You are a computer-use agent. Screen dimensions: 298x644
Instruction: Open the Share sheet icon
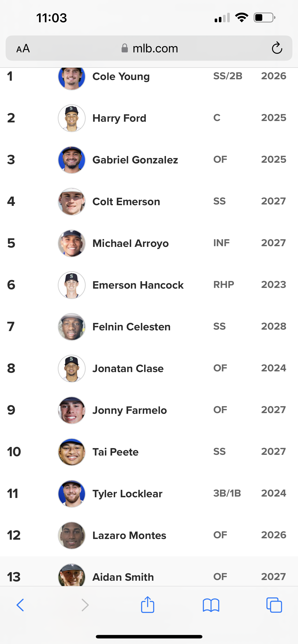coord(148,605)
